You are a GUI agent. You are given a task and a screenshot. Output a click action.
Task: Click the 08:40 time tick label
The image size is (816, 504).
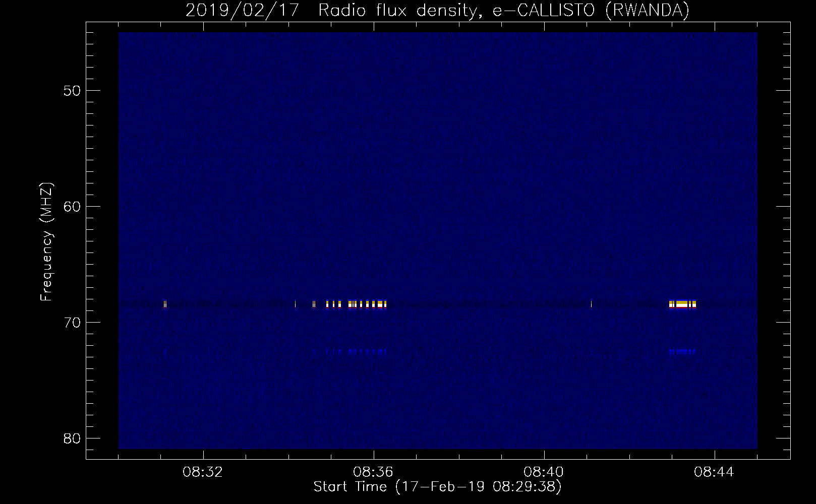tap(544, 472)
